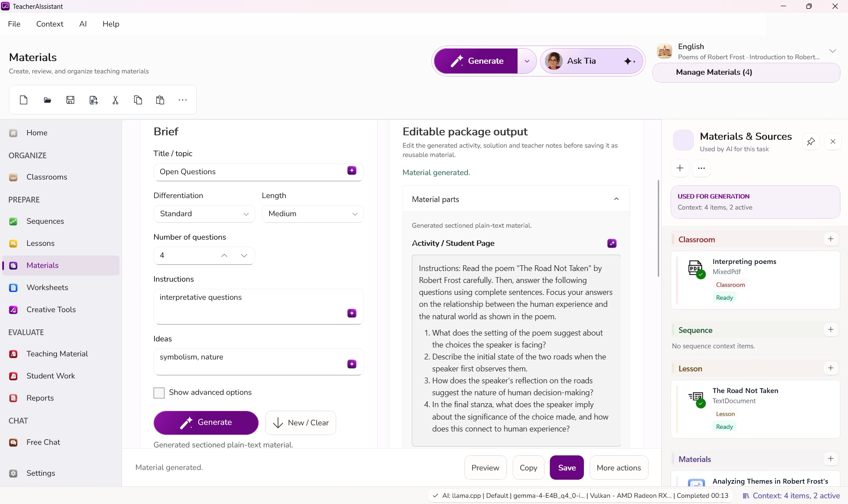Add a Lesson context item
This screenshot has height=504, width=848.
pyautogui.click(x=831, y=368)
